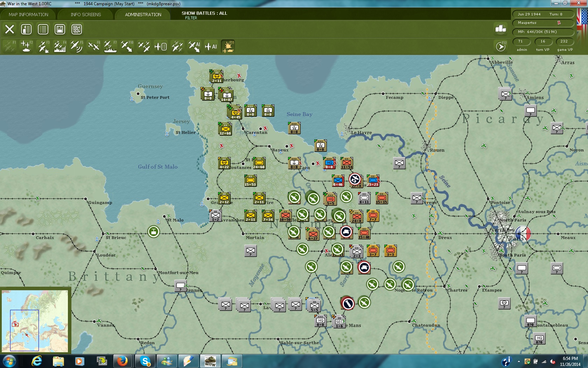Click the F12 end turn arrow icon
588x368 pixels.
501,46
